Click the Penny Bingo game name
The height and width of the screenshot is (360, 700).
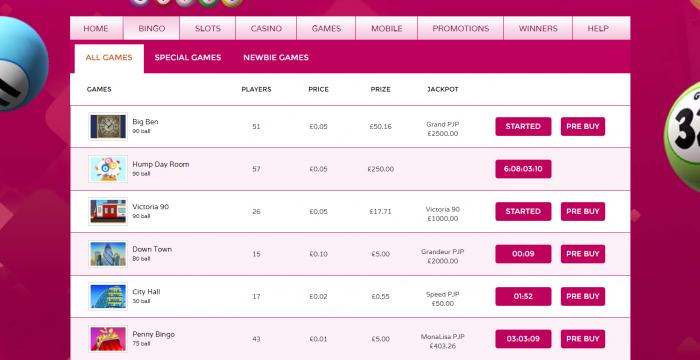[153, 334]
